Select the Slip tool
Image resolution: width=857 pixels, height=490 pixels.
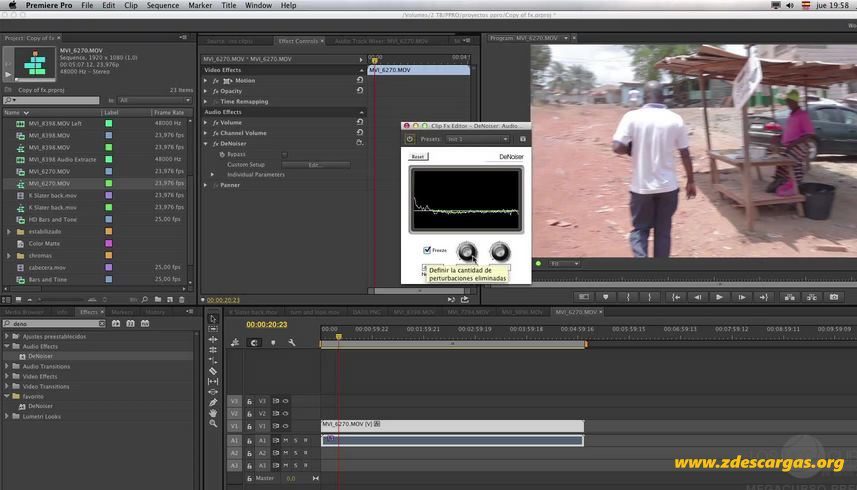coord(213,381)
